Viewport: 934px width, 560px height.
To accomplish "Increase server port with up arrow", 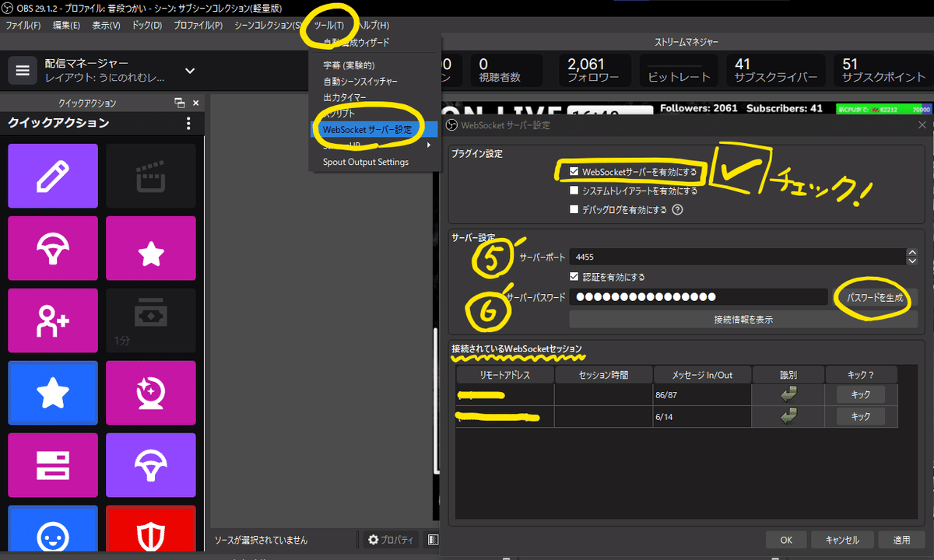I will pos(912,252).
